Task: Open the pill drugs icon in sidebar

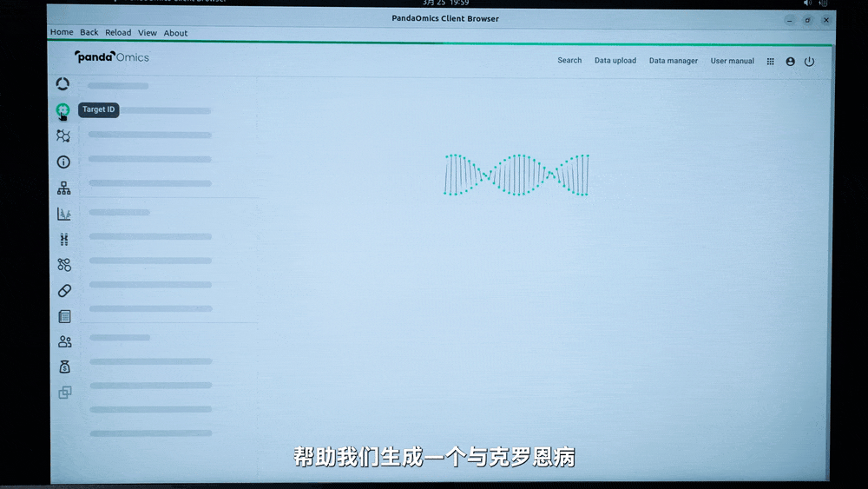Action: coord(64,291)
